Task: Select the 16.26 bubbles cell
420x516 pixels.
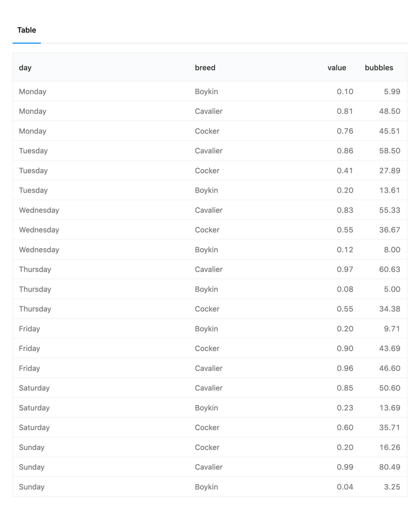Action: (x=390, y=448)
